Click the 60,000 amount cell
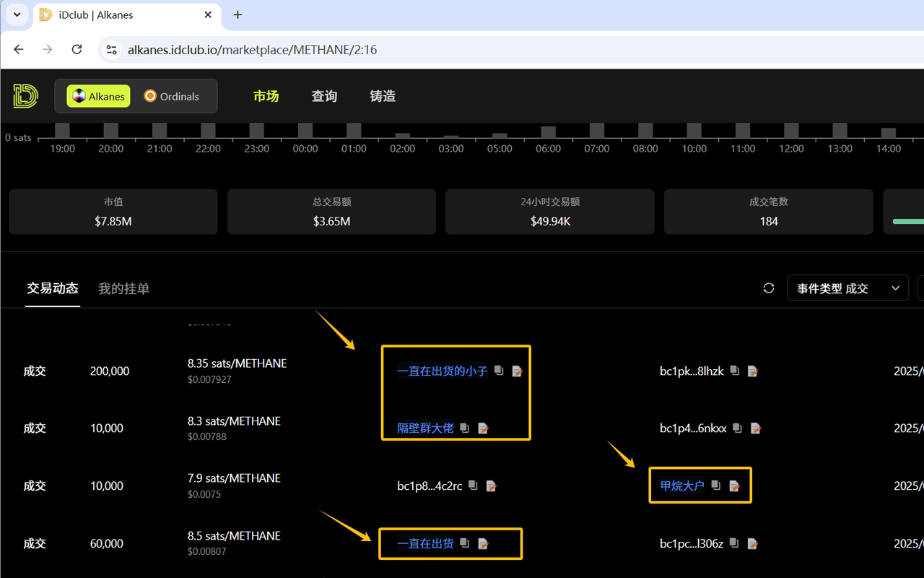Image resolution: width=924 pixels, height=578 pixels. point(107,543)
